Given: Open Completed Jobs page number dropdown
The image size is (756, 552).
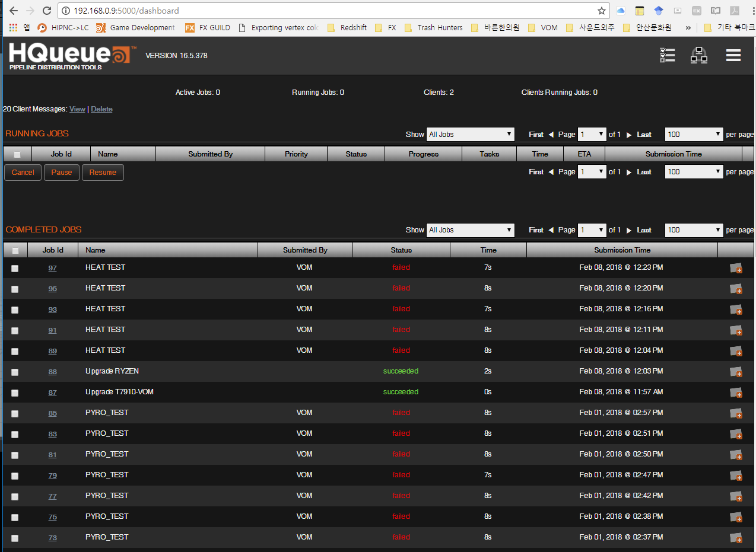Looking at the screenshot, I should (592, 230).
